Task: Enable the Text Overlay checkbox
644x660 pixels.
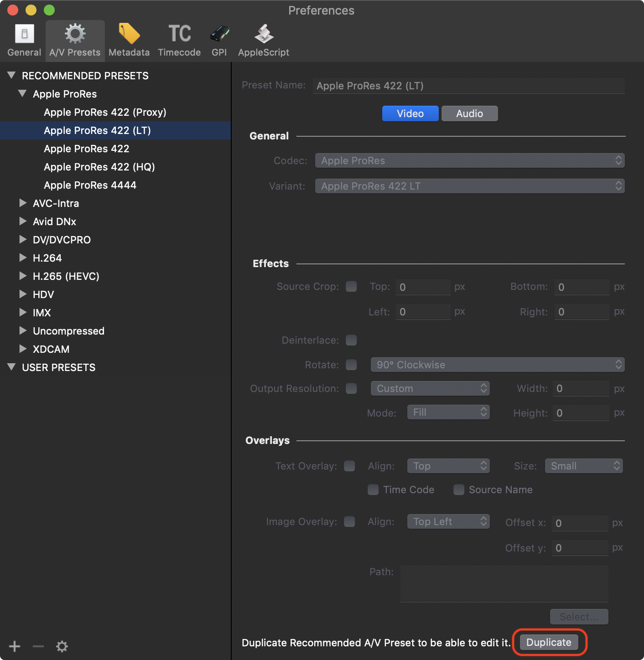Action: 349,466
